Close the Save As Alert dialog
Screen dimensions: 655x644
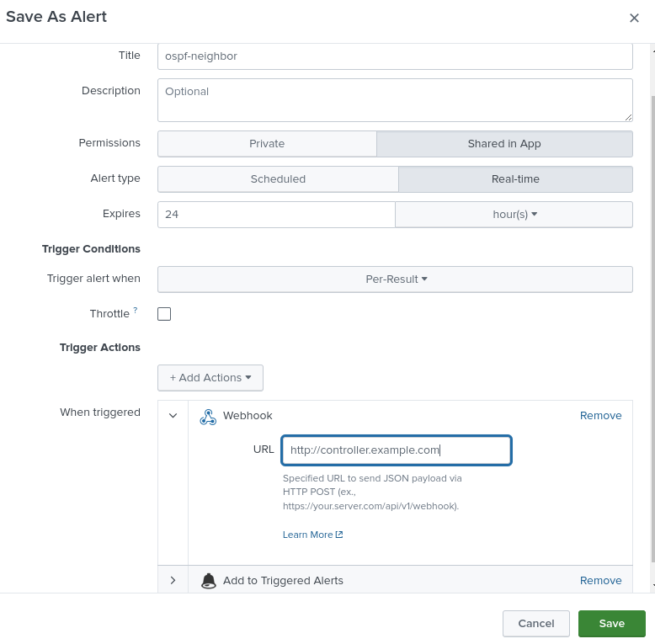[634, 18]
